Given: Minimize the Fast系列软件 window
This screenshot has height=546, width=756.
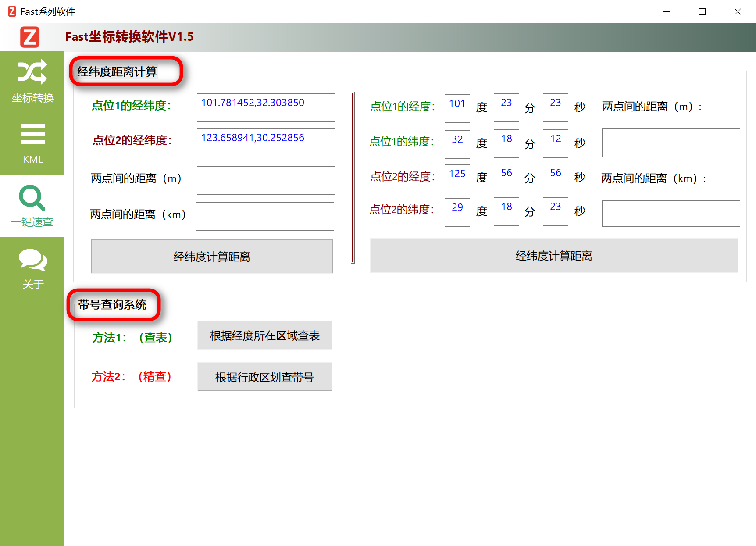Looking at the screenshot, I should (667, 11).
